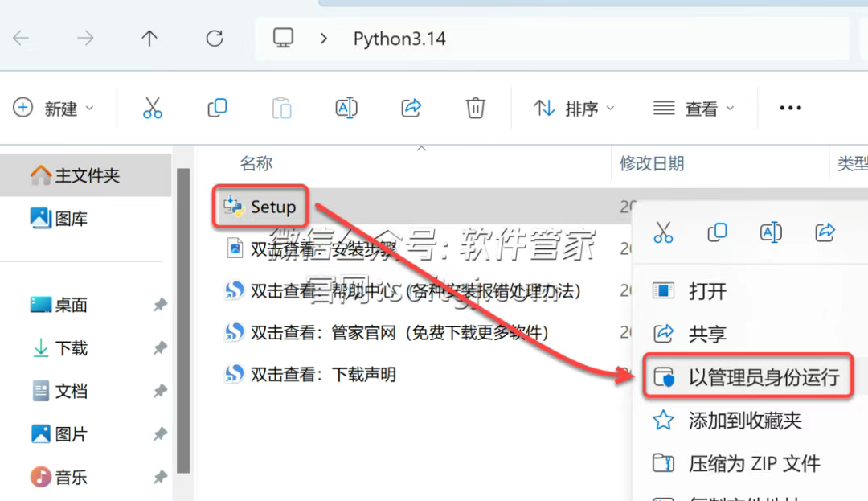868x501 pixels.
Task: Cut using the toolbar scissors icon
Action: pos(152,108)
